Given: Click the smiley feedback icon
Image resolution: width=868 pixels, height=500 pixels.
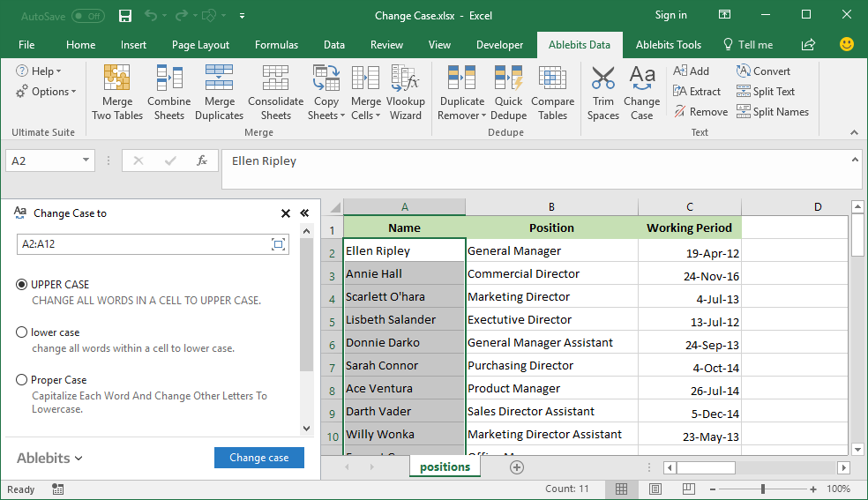Looking at the screenshot, I should pos(847,44).
